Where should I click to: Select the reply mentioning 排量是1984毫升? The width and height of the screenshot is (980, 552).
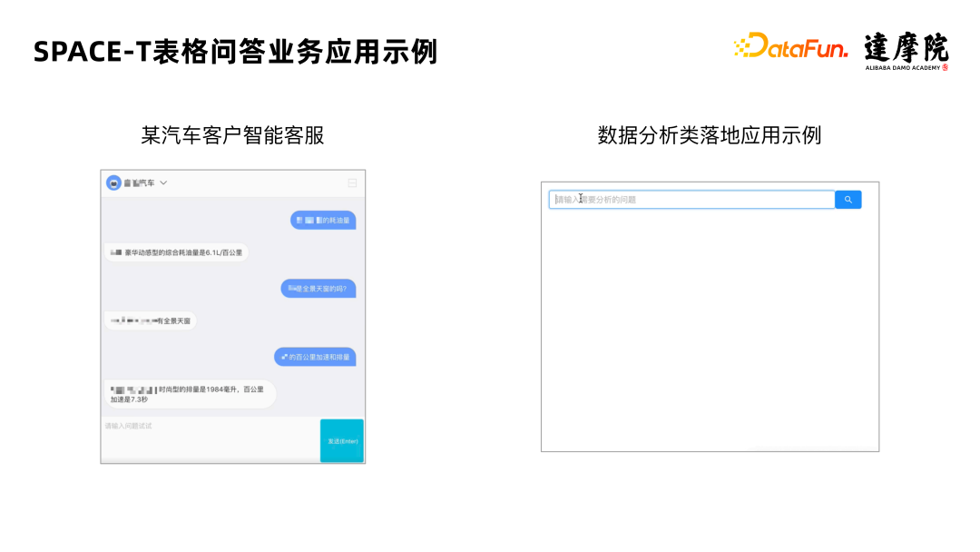tap(190, 394)
